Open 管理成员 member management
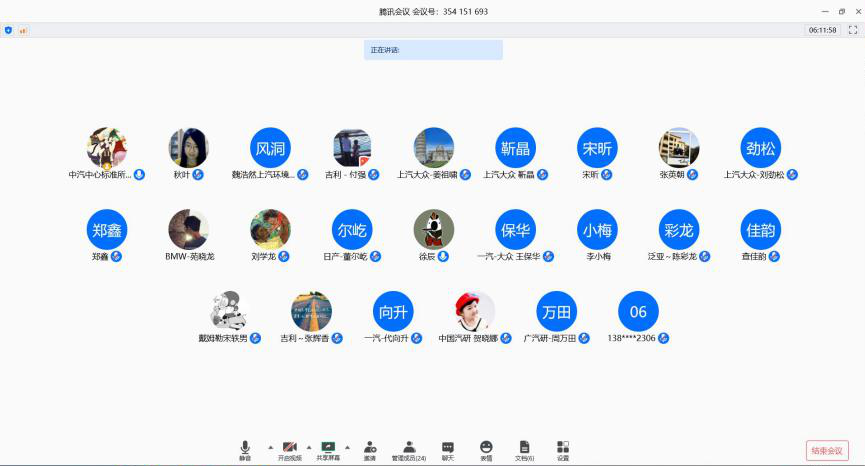This screenshot has width=865, height=467. coord(408,447)
